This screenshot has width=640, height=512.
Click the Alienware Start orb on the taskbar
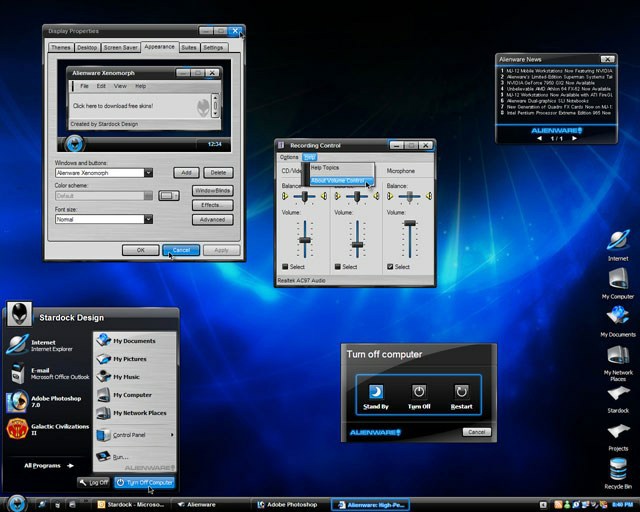16,503
